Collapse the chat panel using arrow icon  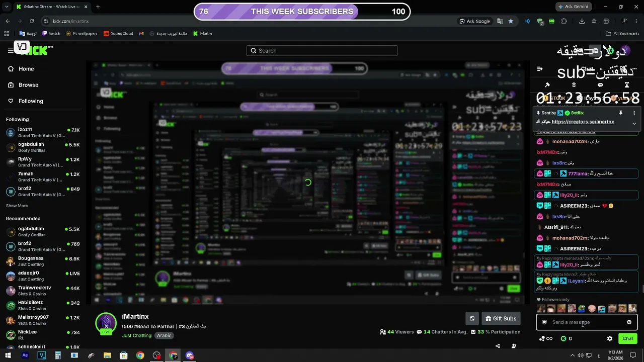(540, 69)
